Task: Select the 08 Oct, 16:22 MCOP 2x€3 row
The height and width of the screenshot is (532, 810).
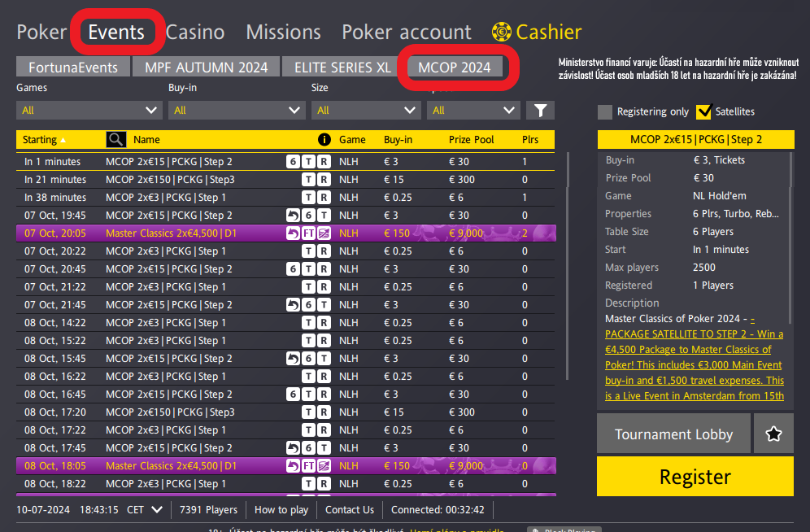Action: pyautogui.click(x=285, y=377)
